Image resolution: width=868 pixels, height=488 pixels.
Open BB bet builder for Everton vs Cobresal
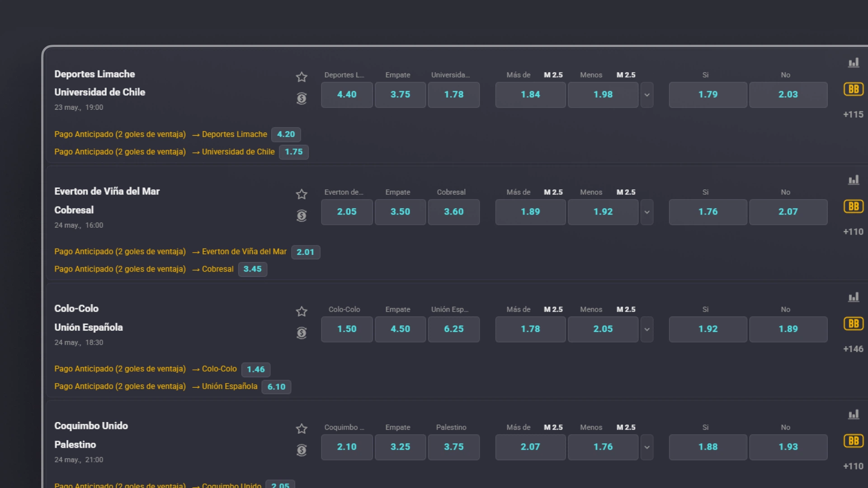854,206
